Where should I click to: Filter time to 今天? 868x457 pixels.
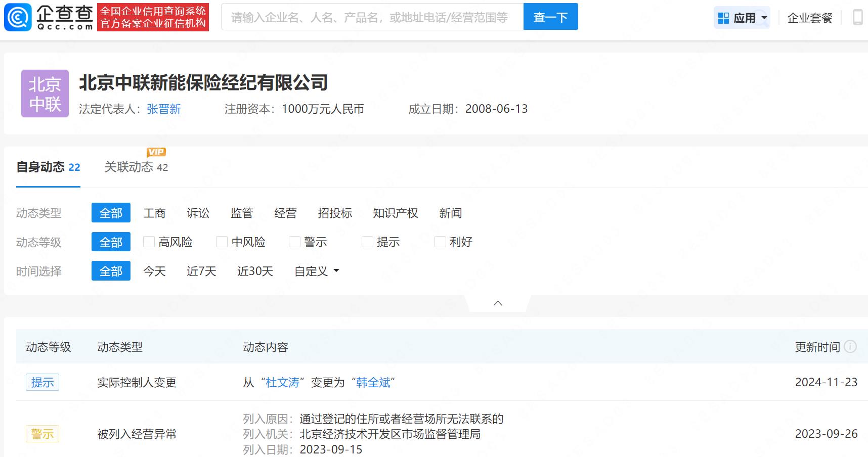(154, 271)
